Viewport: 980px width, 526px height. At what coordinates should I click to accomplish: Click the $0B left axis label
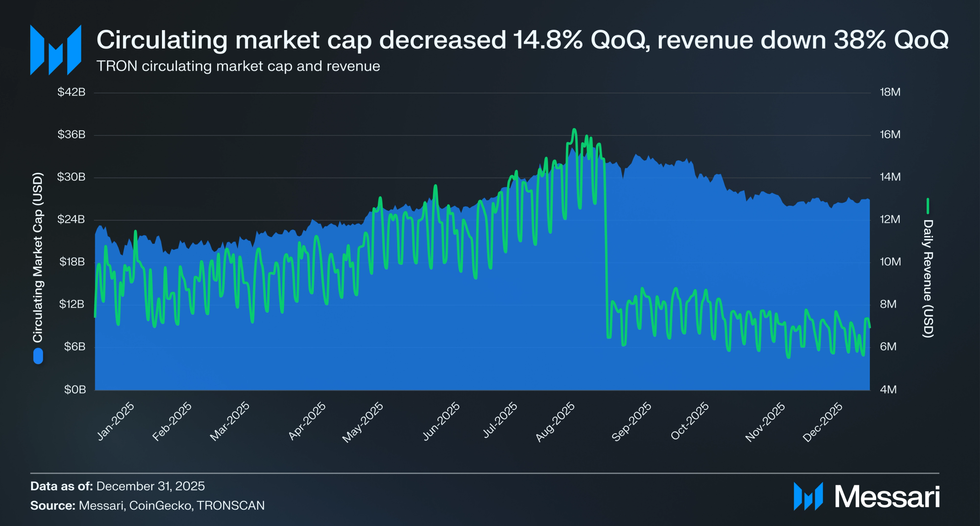click(x=75, y=390)
